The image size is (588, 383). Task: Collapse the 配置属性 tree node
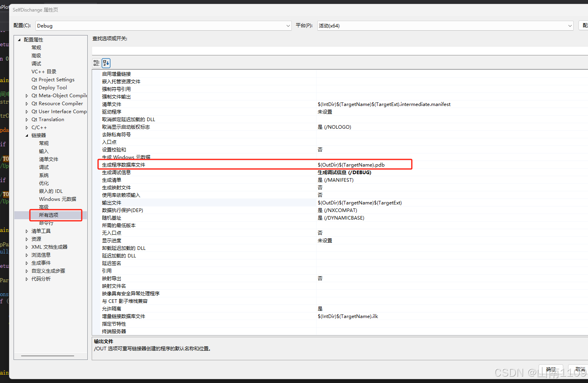point(19,40)
